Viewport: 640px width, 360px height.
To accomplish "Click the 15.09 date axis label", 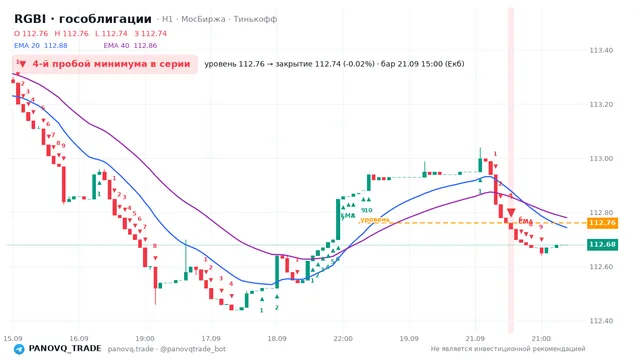I will pyautogui.click(x=13, y=339).
